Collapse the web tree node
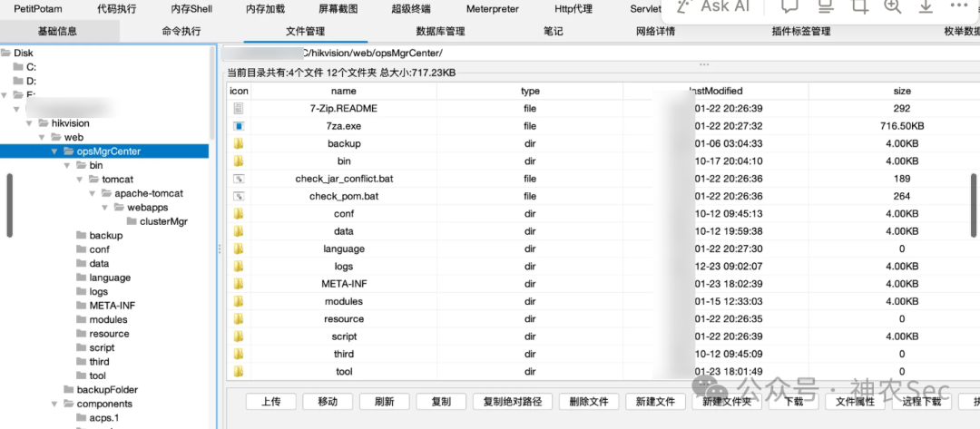 [42, 137]
